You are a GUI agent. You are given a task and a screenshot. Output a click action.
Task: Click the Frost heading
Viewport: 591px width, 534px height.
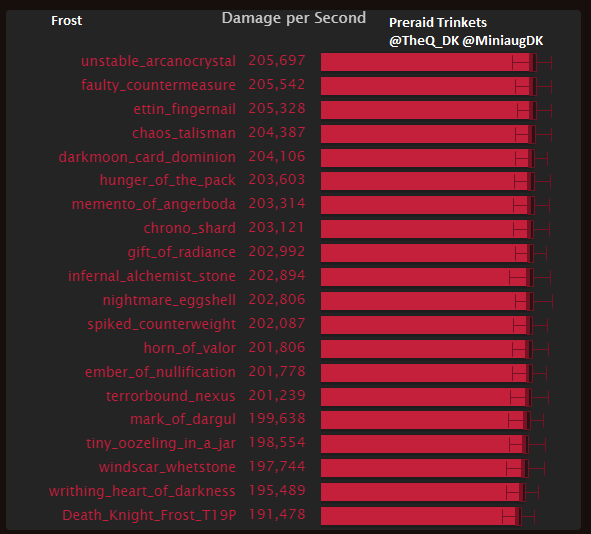pos(66,20)
